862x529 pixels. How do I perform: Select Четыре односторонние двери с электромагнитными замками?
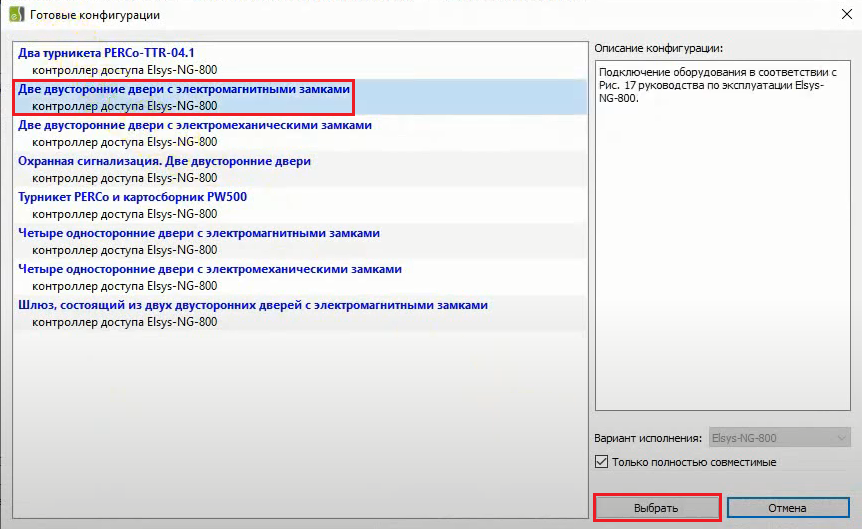pos(300,241)
